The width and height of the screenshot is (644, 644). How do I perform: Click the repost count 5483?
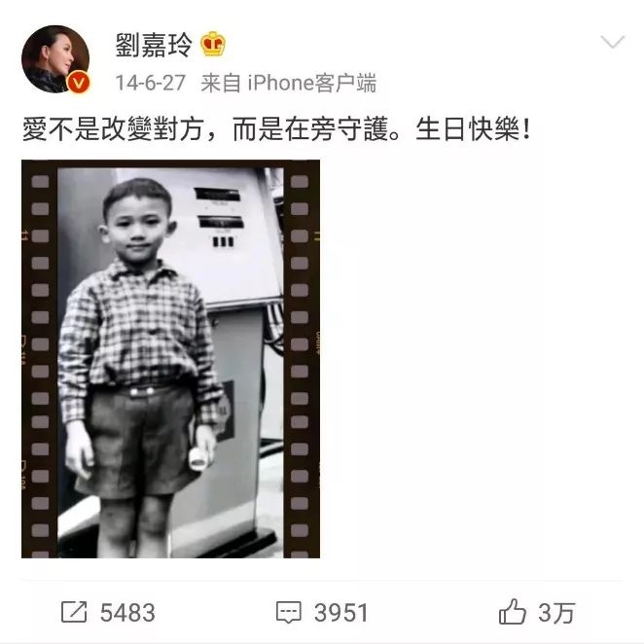click(x=127, y=612)
